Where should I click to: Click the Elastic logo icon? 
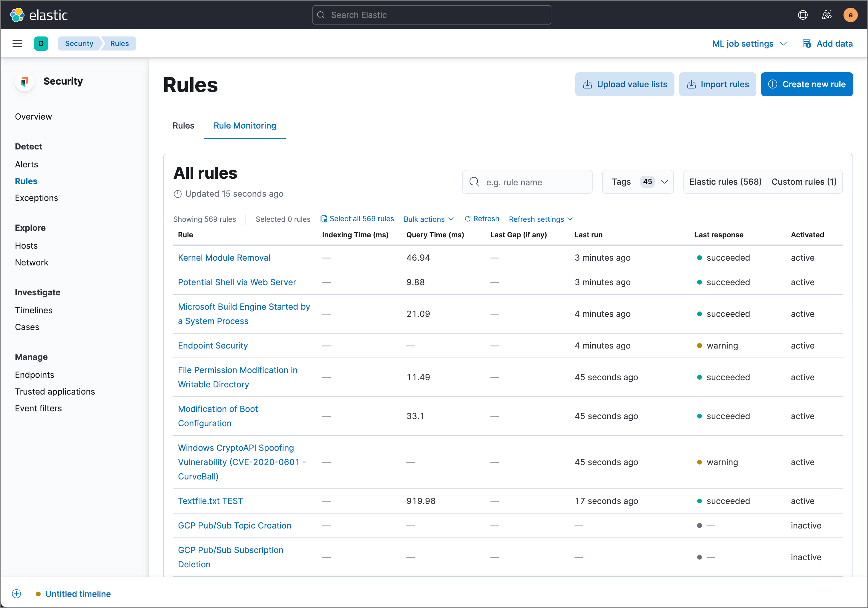tap(17, 15)
